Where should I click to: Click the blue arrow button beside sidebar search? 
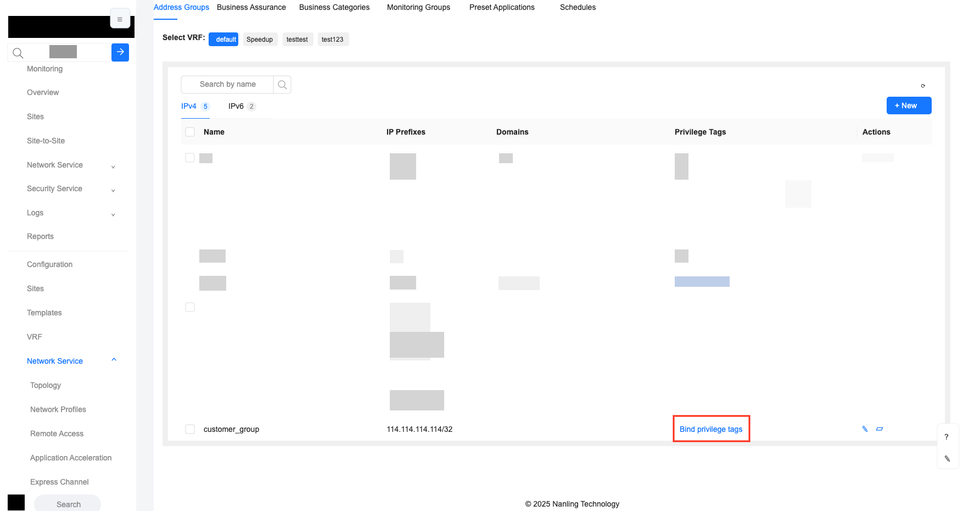tap(120, 52)
